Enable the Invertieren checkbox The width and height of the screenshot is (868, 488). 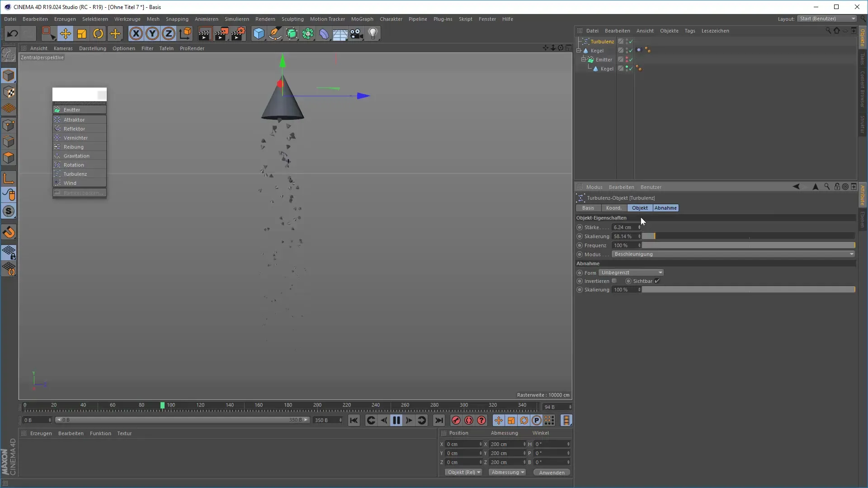click(614, 281)
